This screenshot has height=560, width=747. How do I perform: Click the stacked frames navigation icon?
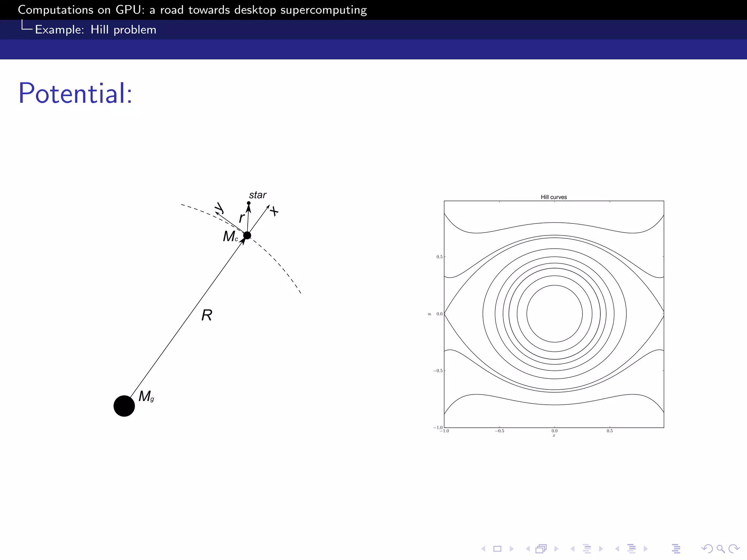click(541, 549)
